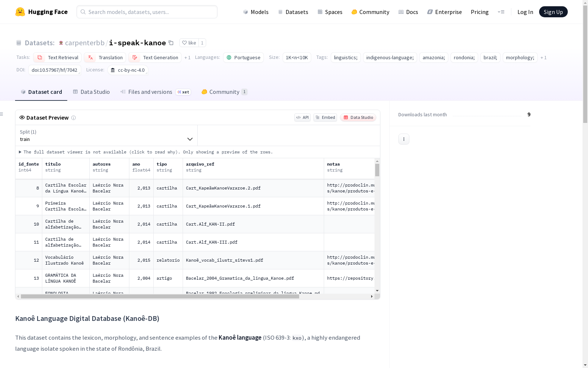The width and height of the screenshot is (588, 368).
Task: Click the table's scroll-down arrow
Action: [x=377, y=291]
